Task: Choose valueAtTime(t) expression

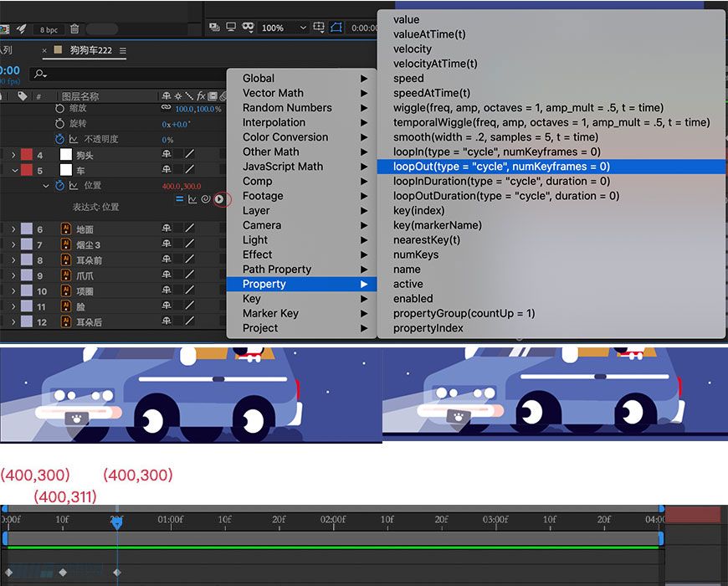Action: click(x=551, y=34)
